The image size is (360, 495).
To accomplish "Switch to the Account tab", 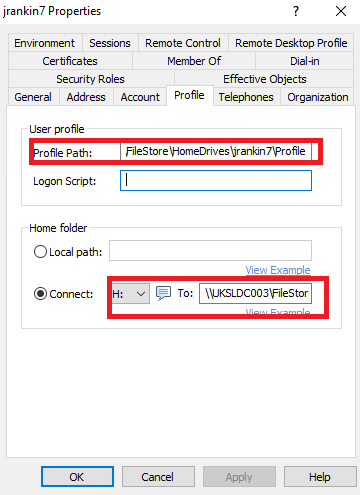I will click(x=140, y=97).
